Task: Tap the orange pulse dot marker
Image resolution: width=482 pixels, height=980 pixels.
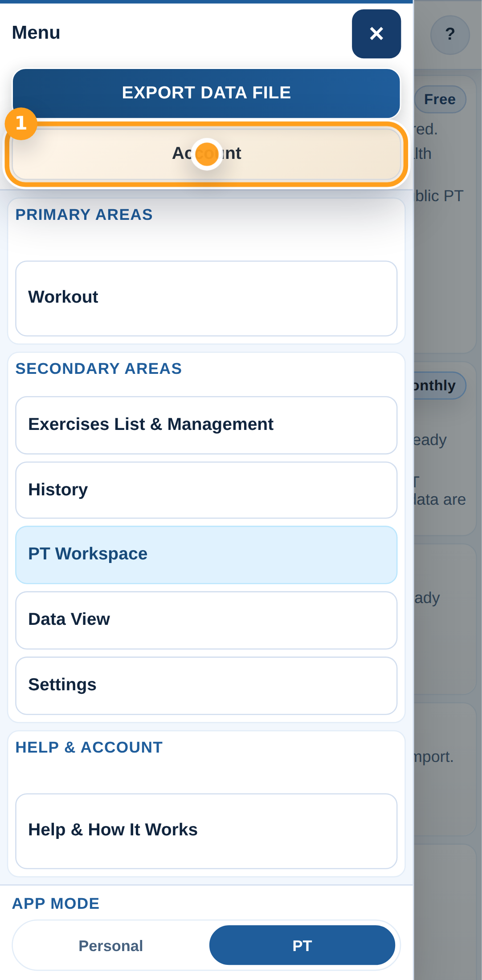Action: pos(207,154)
